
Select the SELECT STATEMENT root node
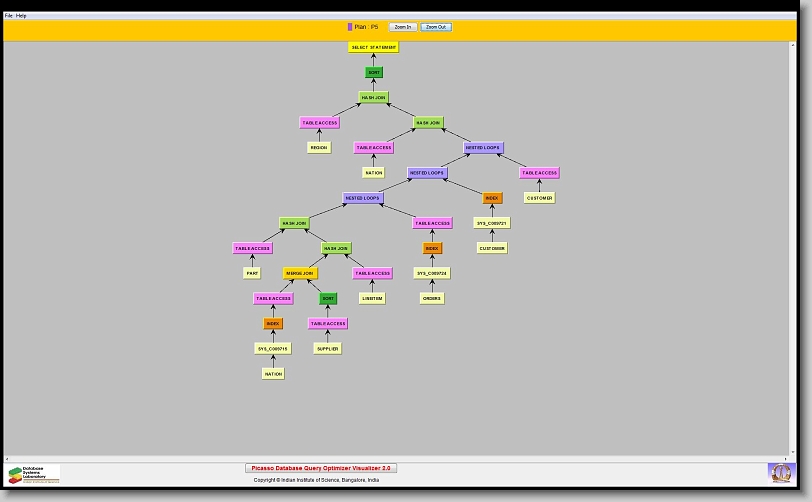point(374,47)
